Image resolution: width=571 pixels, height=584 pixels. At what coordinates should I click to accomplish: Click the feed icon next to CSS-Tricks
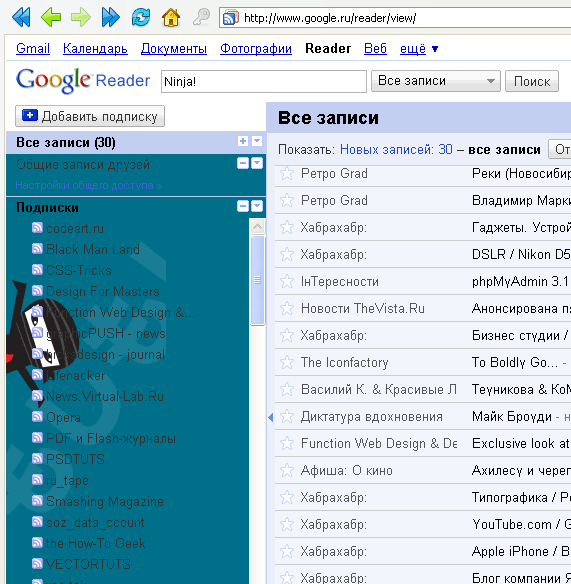tap(37, 269)
